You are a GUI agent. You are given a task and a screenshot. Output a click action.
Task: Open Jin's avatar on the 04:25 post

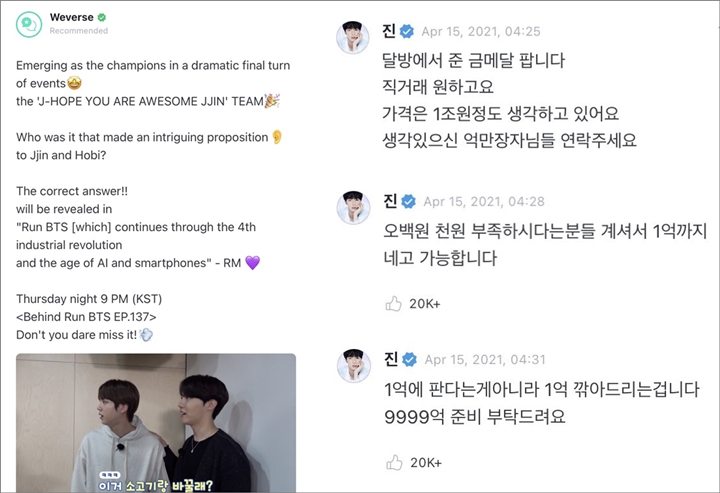353,37
